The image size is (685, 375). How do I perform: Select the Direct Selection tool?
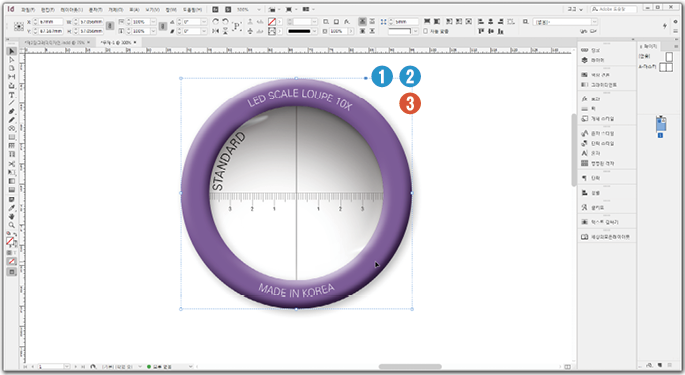[12, 60]
